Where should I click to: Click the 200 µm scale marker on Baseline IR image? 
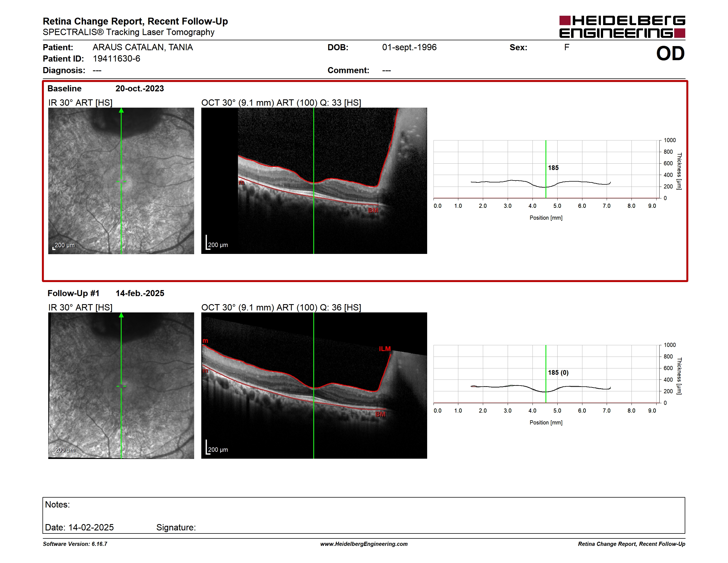click(x=64, y=246)
